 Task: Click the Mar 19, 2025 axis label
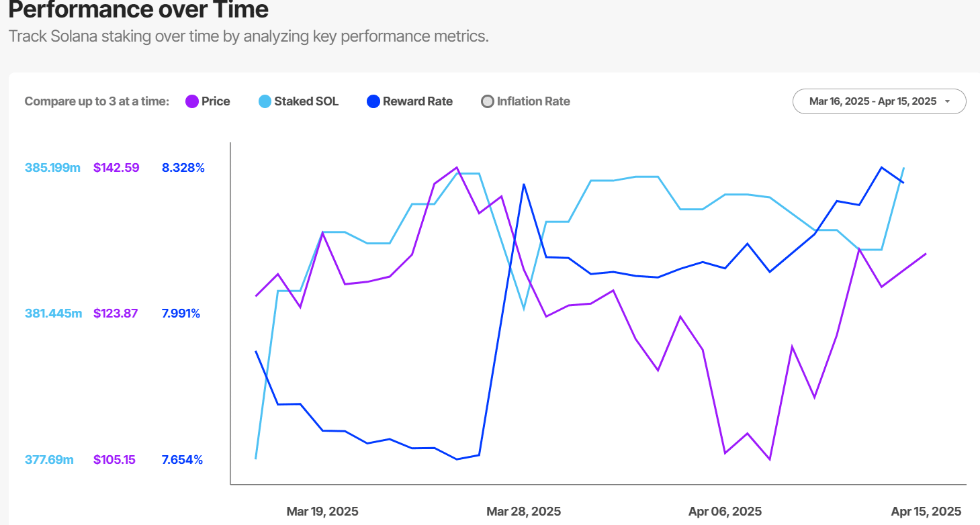click(322, 512)
